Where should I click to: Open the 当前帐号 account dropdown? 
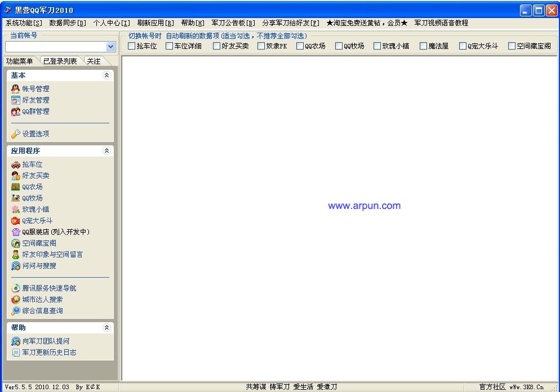[111, 47]
